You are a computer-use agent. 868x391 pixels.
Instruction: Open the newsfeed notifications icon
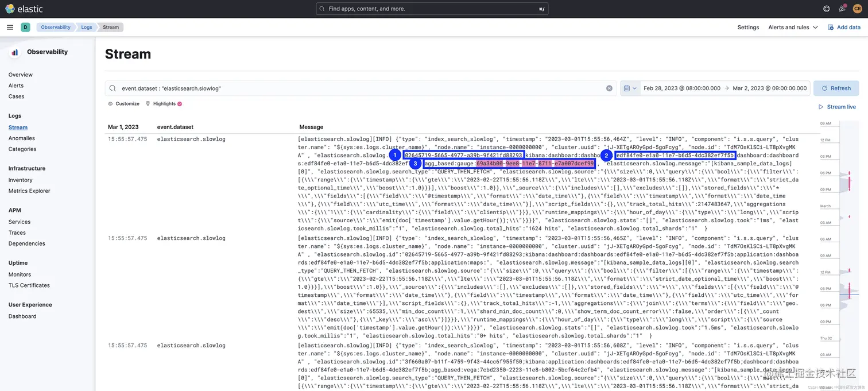tap(842, 9)
